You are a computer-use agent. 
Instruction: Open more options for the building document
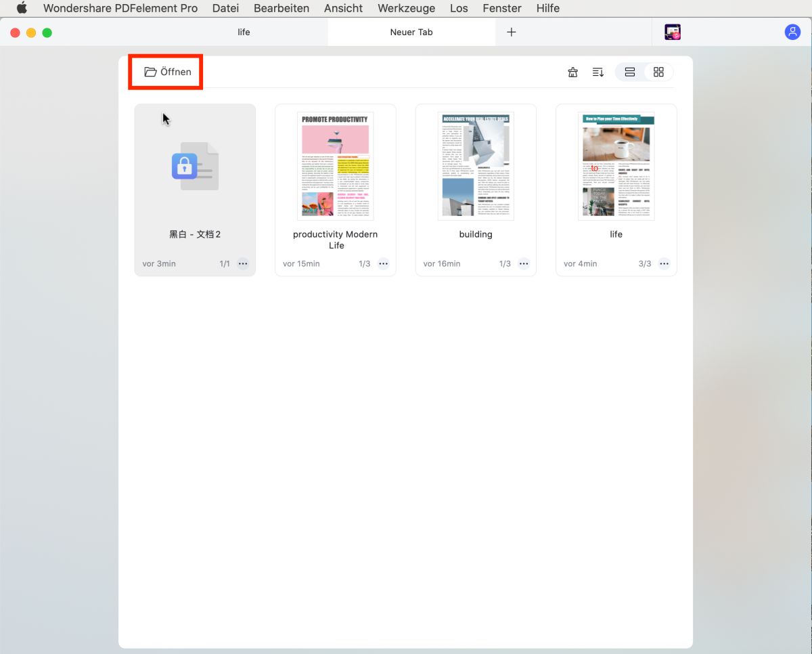click(524, 263)
